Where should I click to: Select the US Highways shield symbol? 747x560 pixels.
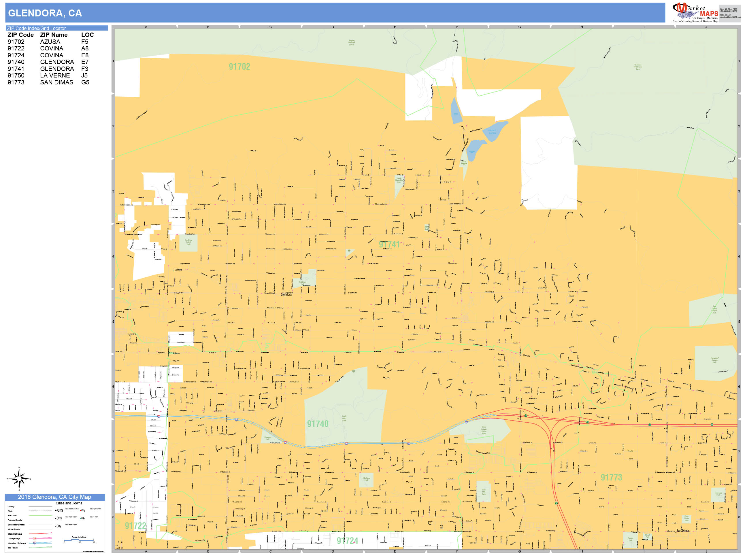[x=35, y=539]
